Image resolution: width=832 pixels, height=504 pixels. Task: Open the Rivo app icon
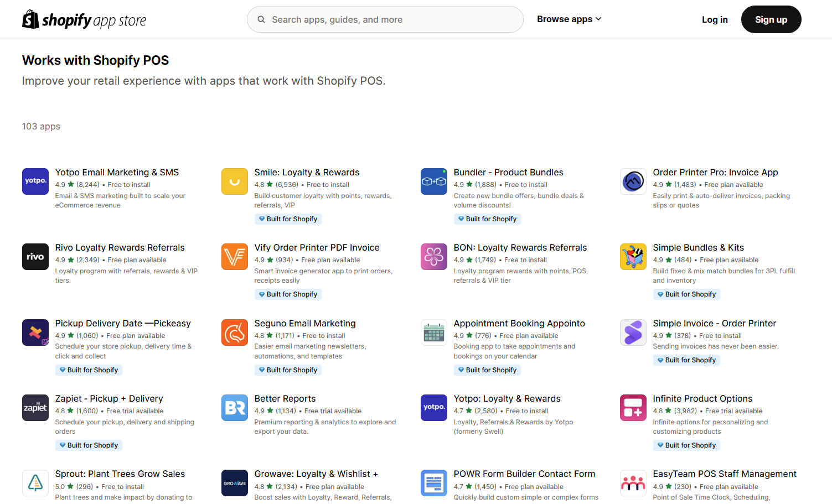(35, 257)
